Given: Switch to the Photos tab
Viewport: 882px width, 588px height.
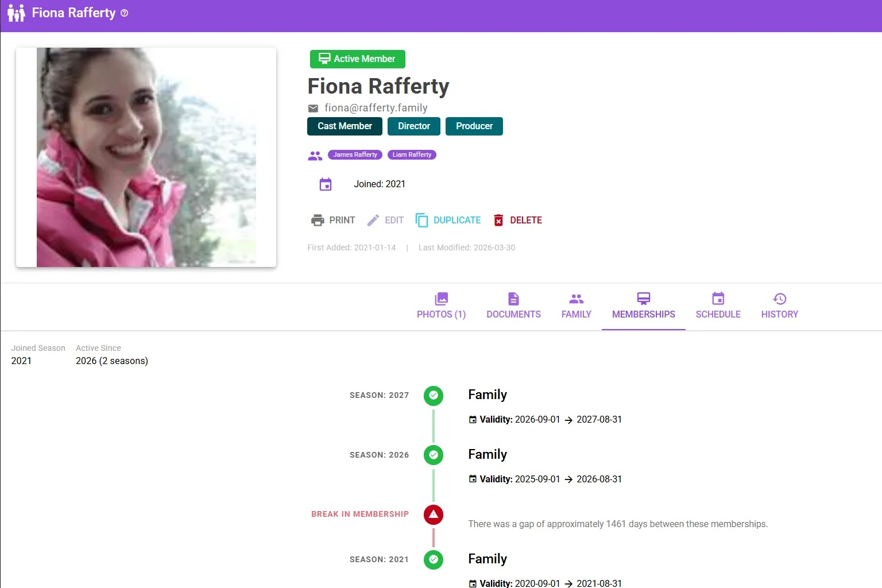Looking at the screenshot, I should [x=440, y=307].
